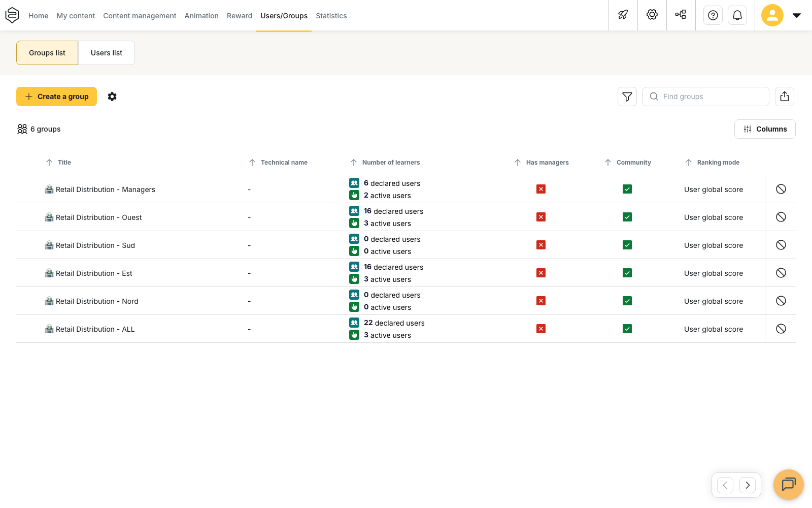The height and width of the screenshot is (508, 812).
Task: Open the rocket launch icon
Action: 623,15
